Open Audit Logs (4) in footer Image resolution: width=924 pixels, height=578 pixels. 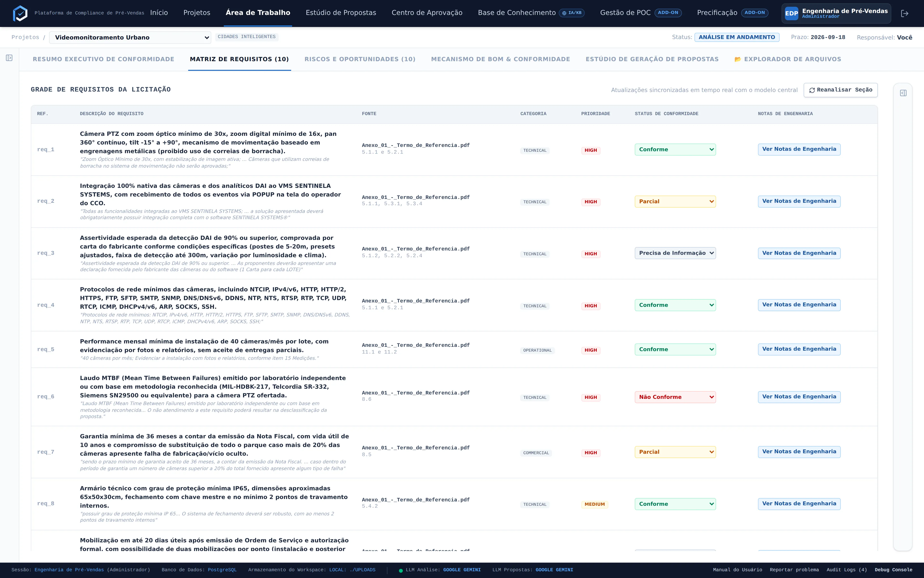(847, 570)
